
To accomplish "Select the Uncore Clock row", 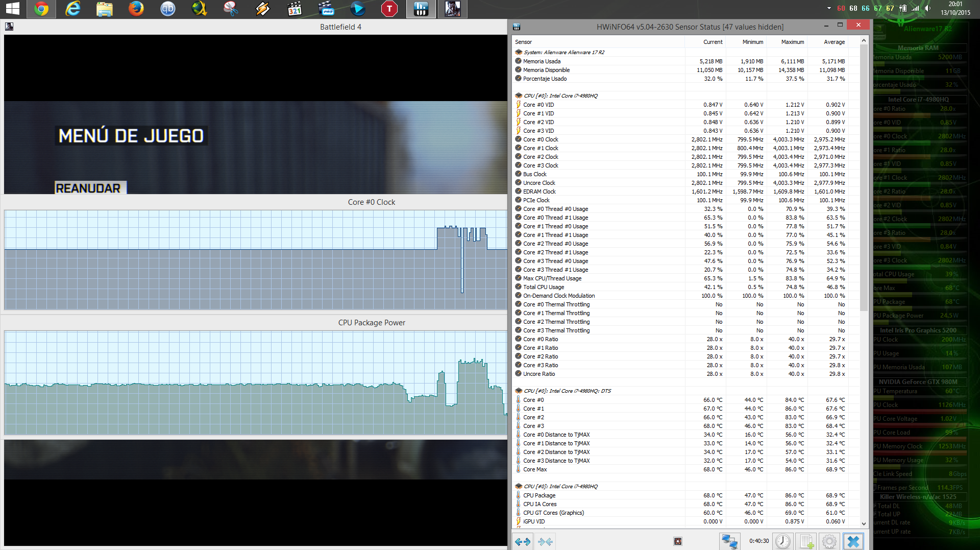I will (x=686, y=183).
